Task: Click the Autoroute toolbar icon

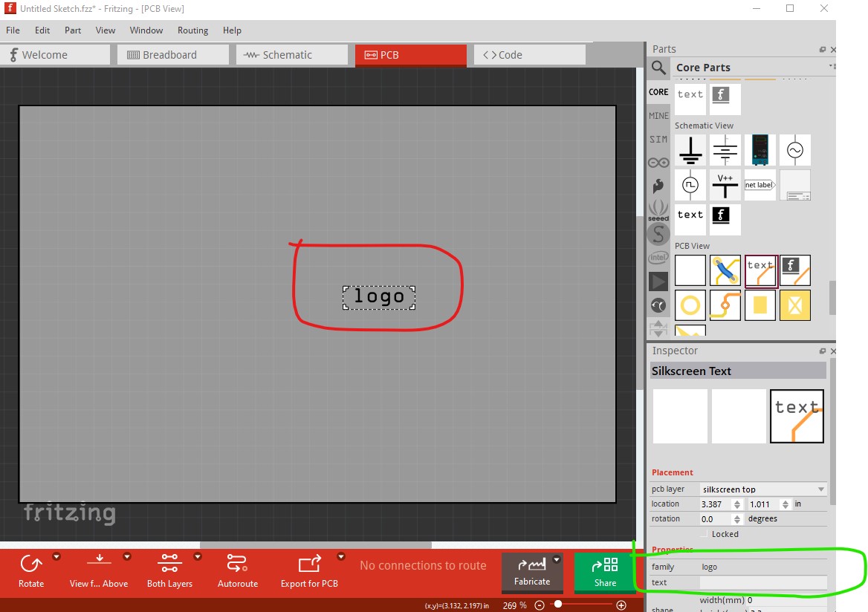Action: coord(237,564)
